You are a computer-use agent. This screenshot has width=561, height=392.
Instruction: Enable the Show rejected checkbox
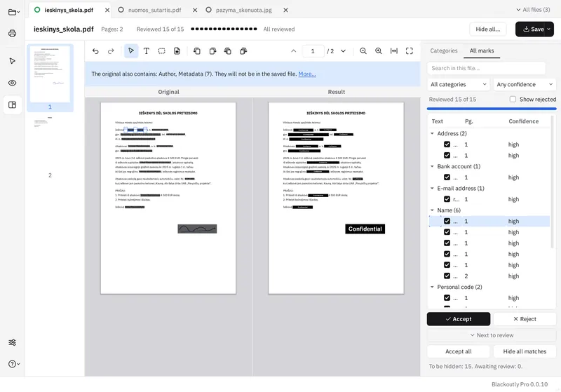pyautogui.click(x=513, y=99)
